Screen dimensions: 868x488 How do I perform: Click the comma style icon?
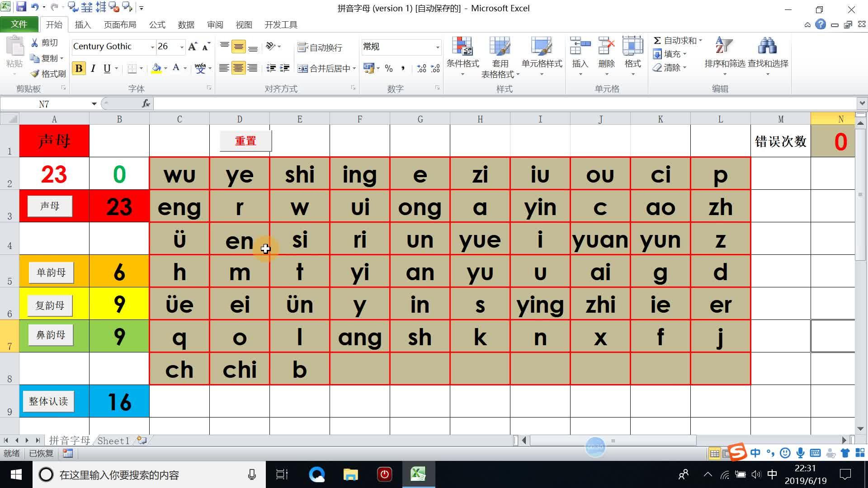click(402, 68)
